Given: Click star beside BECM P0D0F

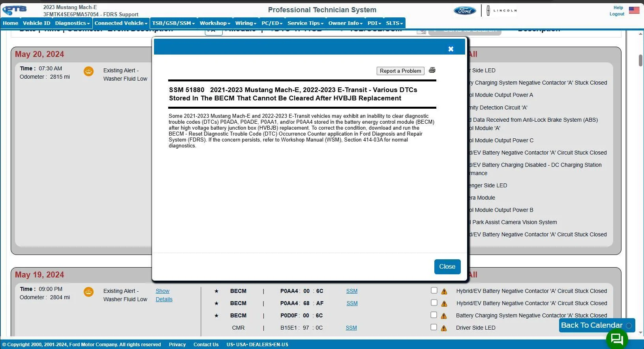Looking at the screenshot, I should [x=216, y=316].
